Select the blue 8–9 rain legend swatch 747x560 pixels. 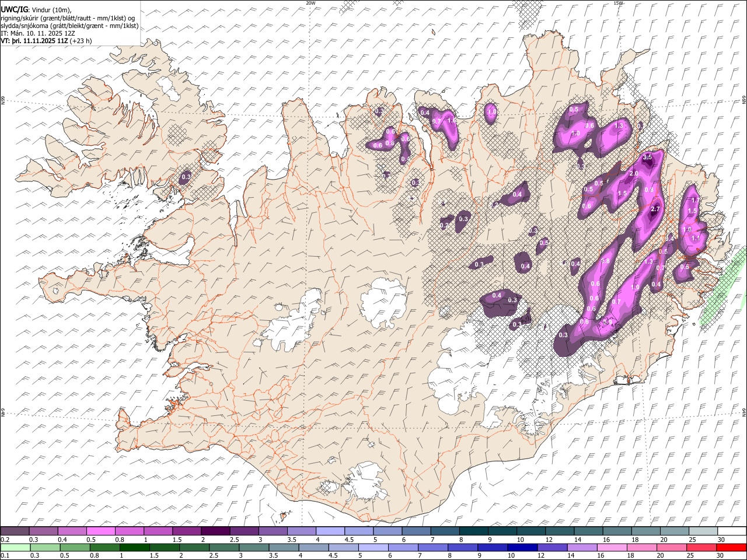point(462,547)
